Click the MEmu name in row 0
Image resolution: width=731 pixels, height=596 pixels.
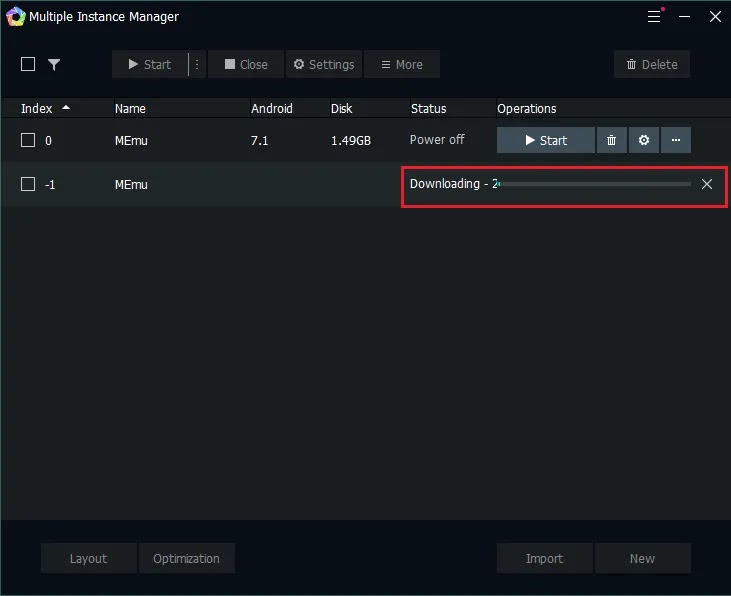click(x=131, y=140)
